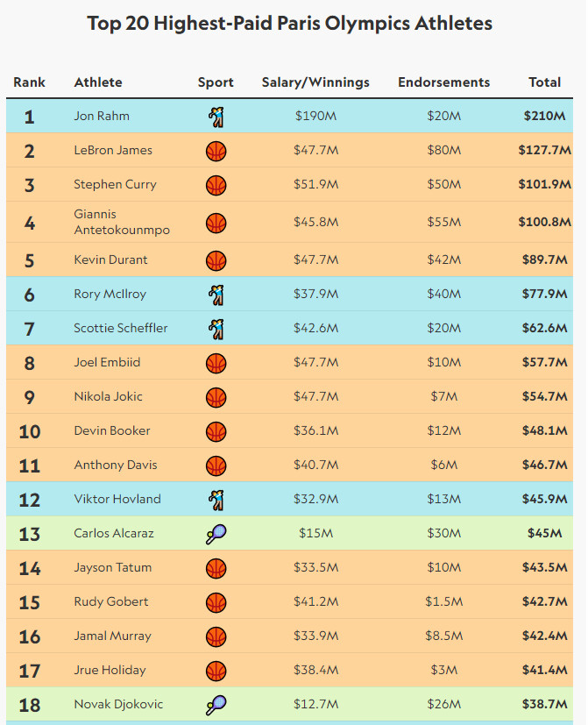588x725 pixels.
Task: Click the golf icon in Rory McIlroy's row
Action: (216, 295)
